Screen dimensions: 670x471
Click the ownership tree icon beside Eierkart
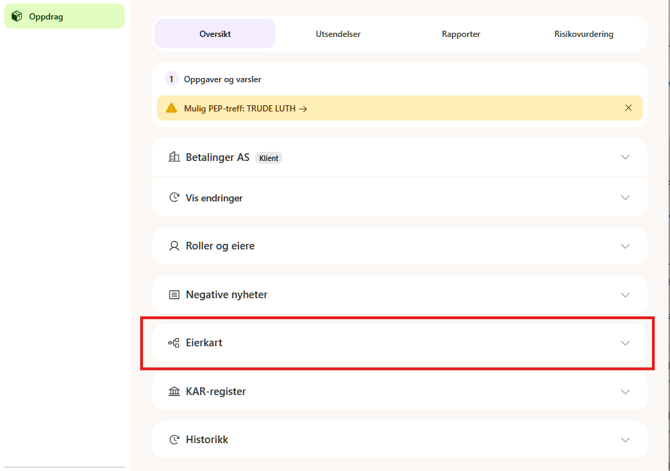click(x=173, y=343)
